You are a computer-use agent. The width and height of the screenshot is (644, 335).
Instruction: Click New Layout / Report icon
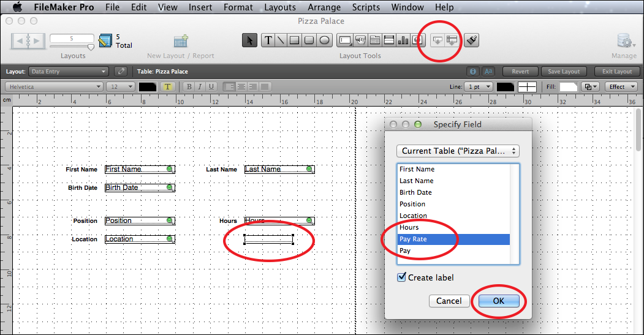click(181, 41)
